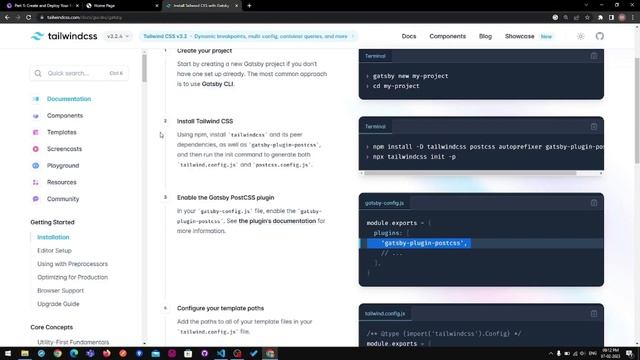Click the Quick search magnifier icon
Viewport: 640px width, 360px height.
click(38, 73)
